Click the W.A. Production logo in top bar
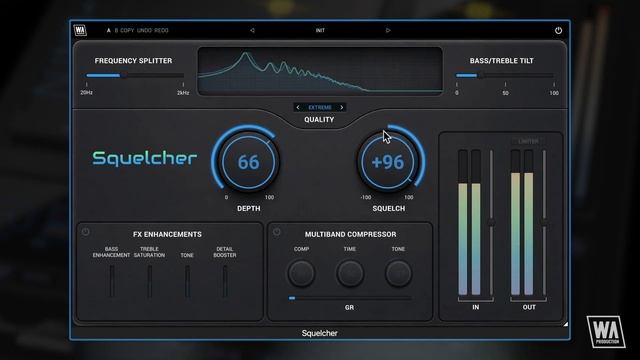This screenshot has width=640, height=360. [80, 30]
